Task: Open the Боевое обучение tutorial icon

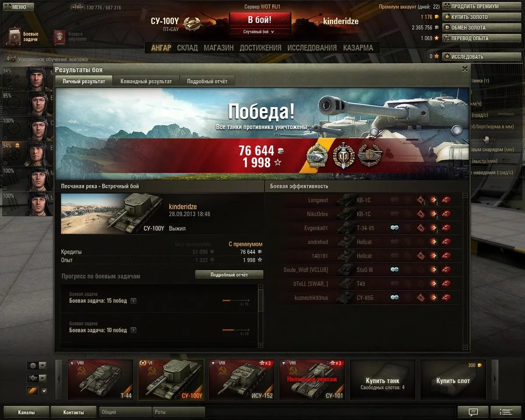Action: coord(59,37)
